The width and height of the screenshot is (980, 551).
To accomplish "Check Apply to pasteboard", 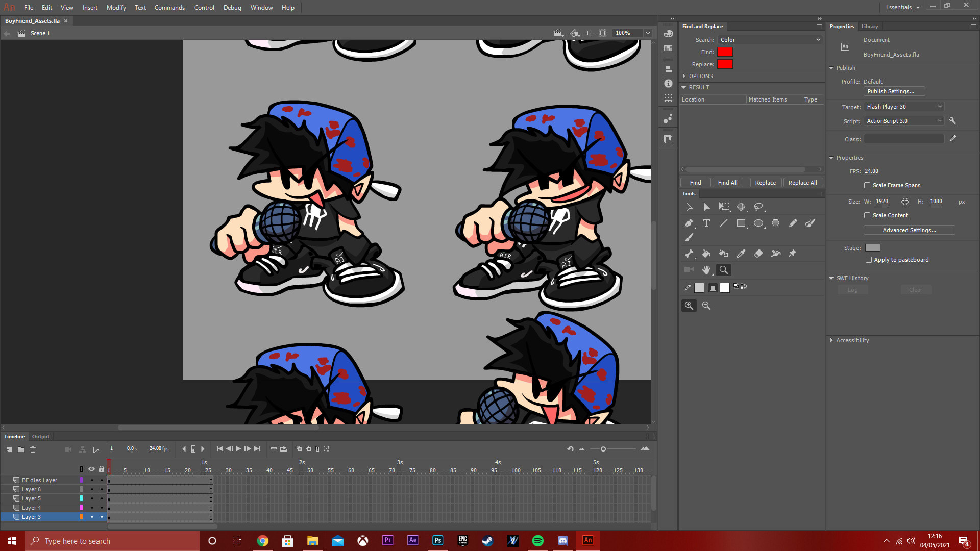I will click(869, 260).
